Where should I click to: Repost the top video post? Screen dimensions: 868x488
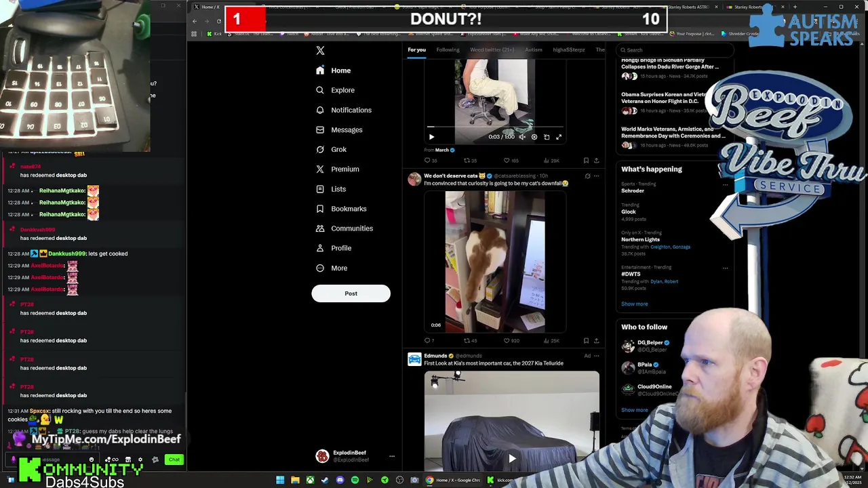coord(469,161)
